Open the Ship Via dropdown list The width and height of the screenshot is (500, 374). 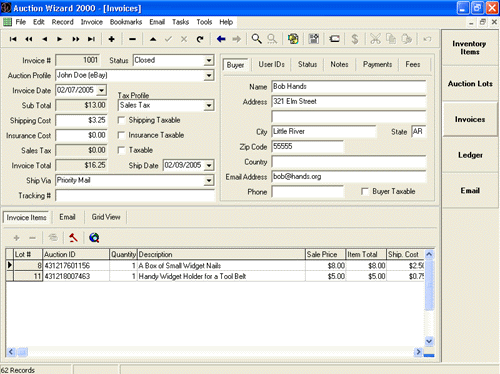[x=209, y=181]
